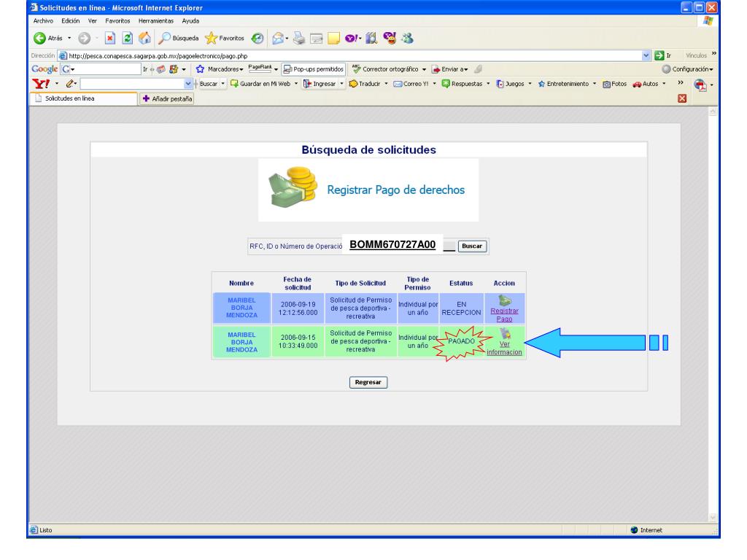Viewport: 747px width, 560px height.
Task: Open the Favoritos star panel
Action: pos(225,38)
